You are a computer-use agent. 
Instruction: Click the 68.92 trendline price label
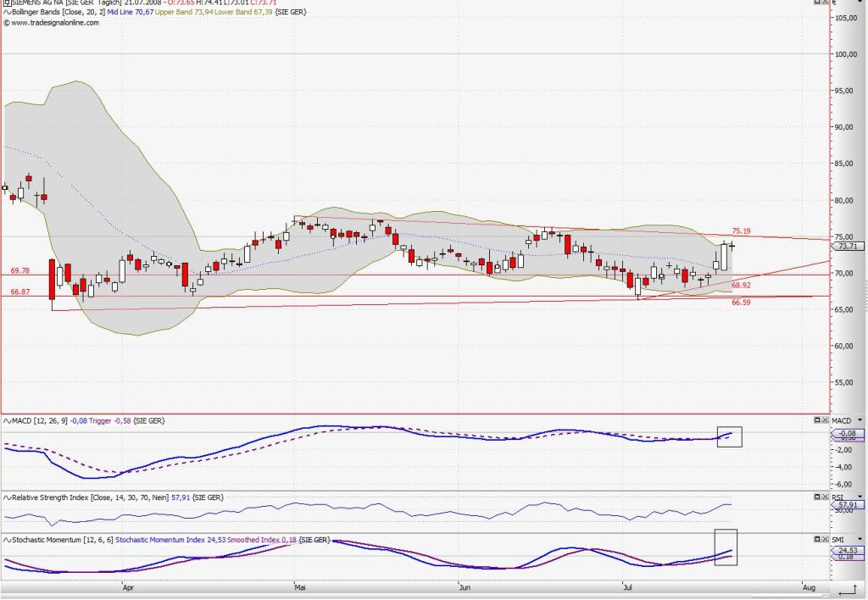(741, 286)
